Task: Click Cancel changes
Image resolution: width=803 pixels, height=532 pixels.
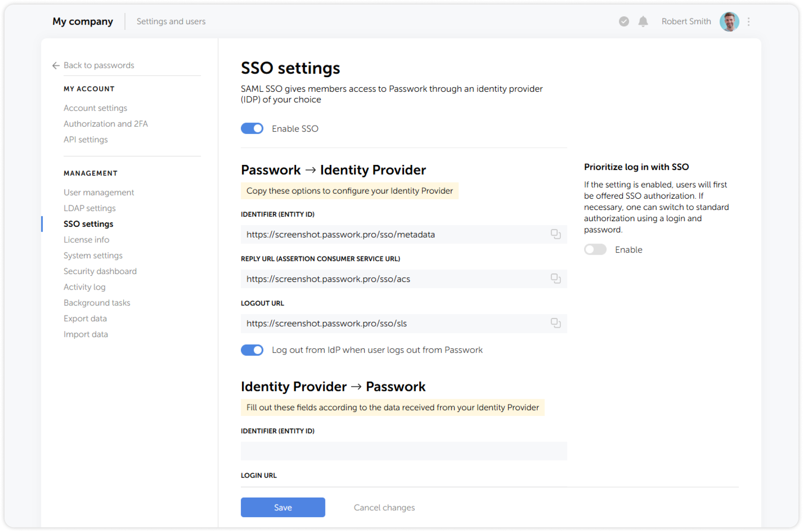Action: click(384, 507)
